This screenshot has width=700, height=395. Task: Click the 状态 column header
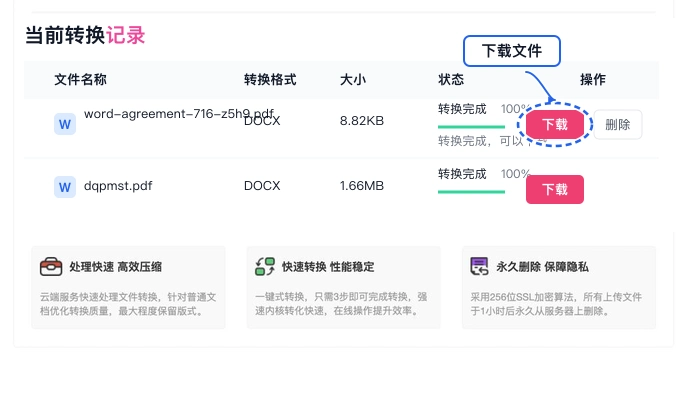[x=451, y=80]
